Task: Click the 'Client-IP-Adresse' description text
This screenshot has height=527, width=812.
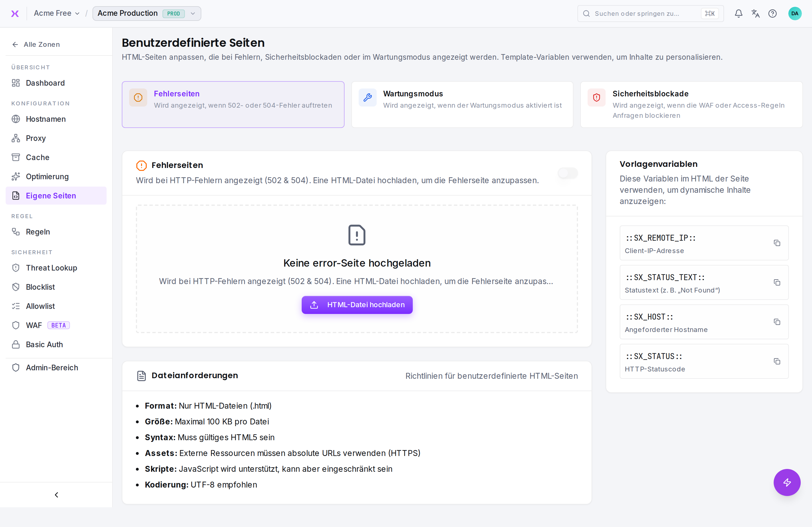Action: point(654,251)
